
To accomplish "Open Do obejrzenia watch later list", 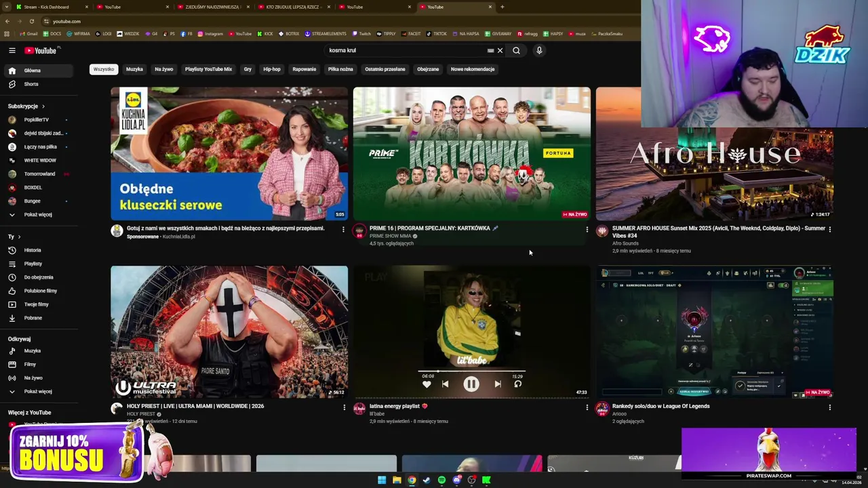I will coord(39,277).
